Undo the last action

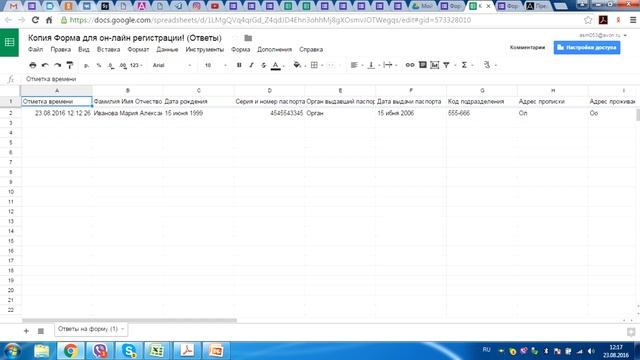[x=45, y=65]
